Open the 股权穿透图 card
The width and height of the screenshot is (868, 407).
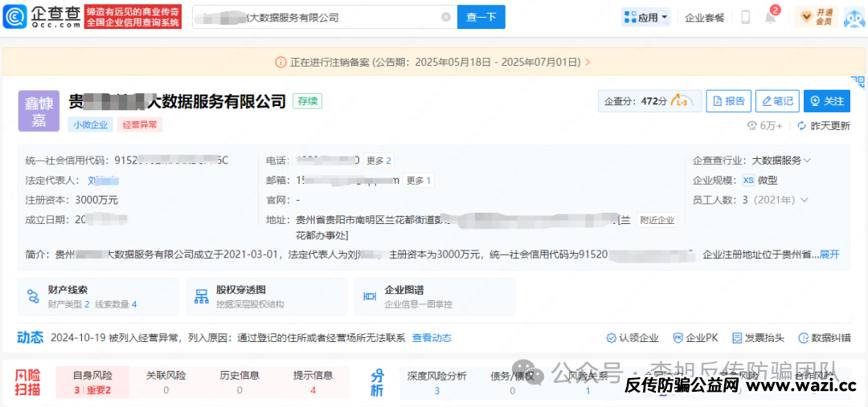(x=266, y=297)
